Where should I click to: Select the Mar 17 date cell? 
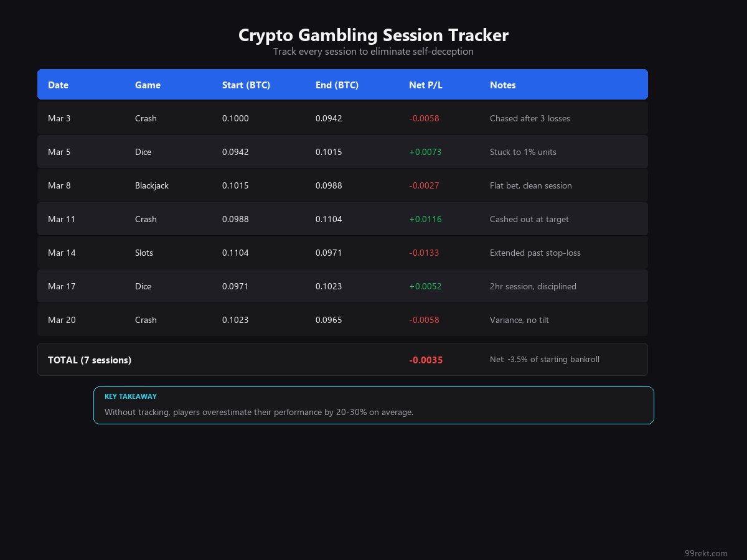coord(62,286)
